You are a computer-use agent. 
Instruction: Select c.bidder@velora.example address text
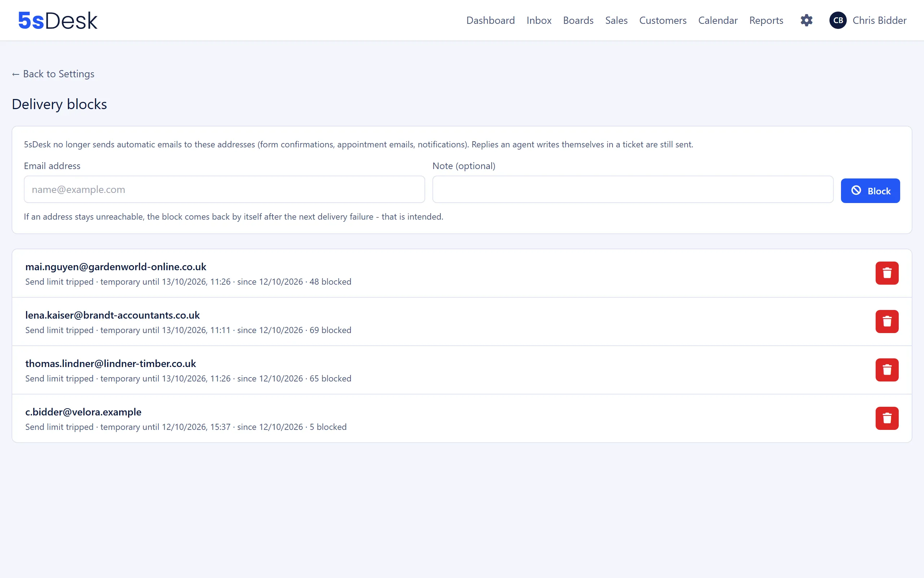[x=83, y=412]
